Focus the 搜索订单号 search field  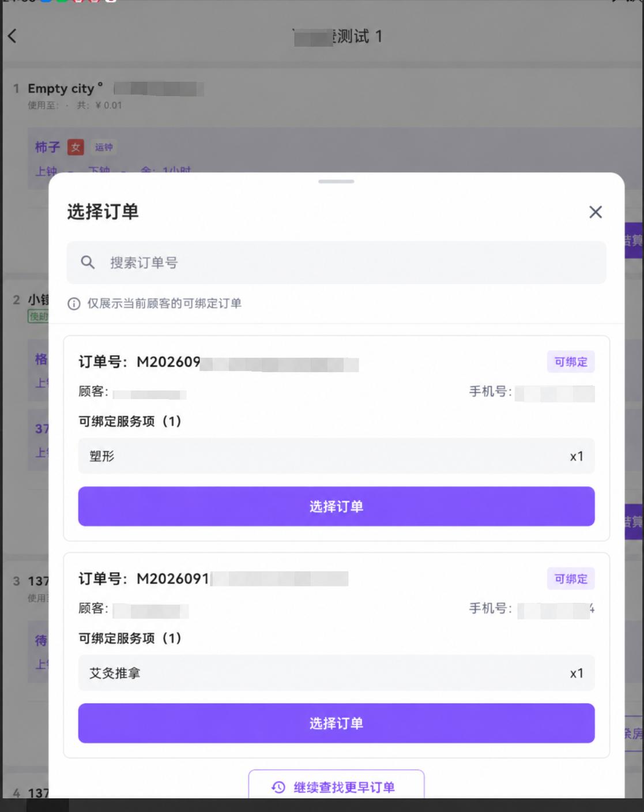click(336, 262)
